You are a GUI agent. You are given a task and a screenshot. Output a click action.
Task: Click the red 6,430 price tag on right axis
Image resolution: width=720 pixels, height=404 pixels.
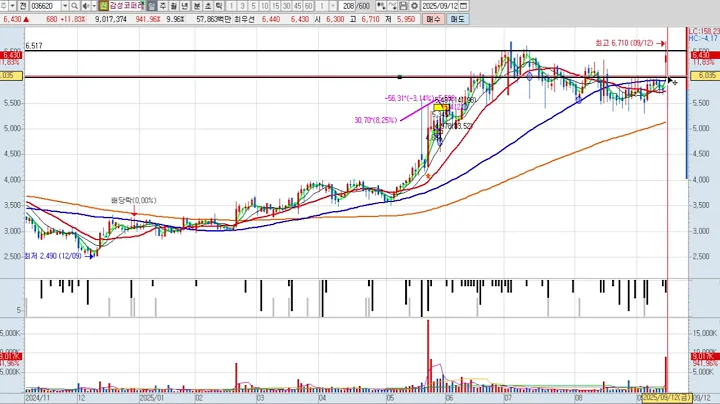point(705,55)
